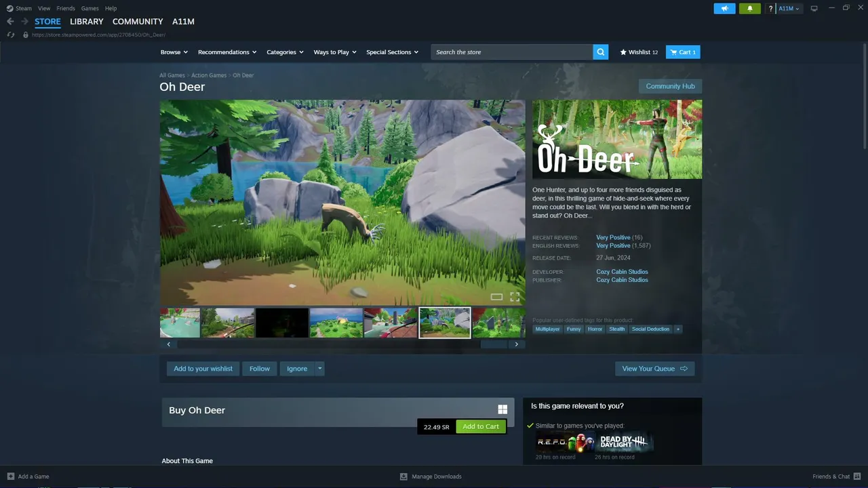Move the screenshot strip left with the arrow

tap(169, 344)
